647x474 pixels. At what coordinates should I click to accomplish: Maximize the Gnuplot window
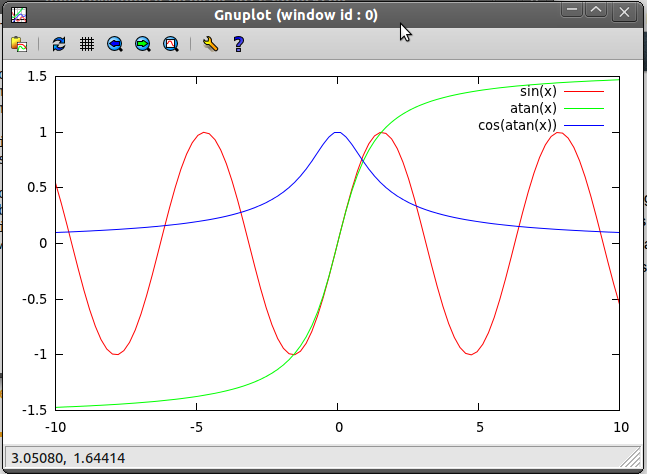[x=596, y=10]
